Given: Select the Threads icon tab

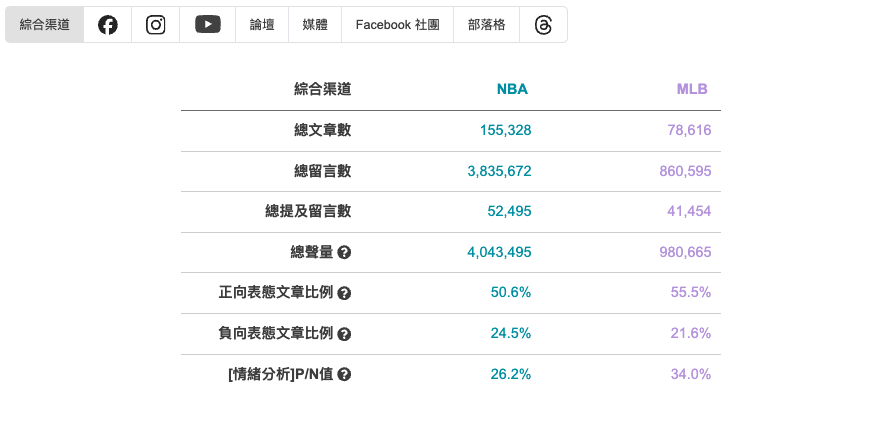Looking at the screenshot, I should 543,25.
